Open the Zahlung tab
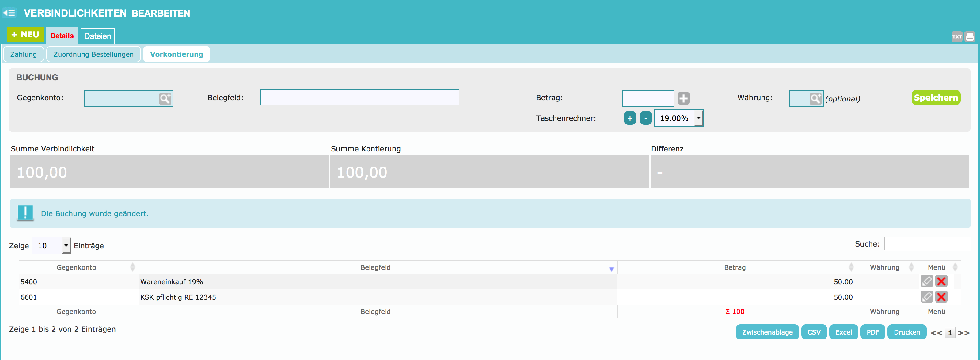This screenshot has height=360, width=980. [x=24, y=54]
